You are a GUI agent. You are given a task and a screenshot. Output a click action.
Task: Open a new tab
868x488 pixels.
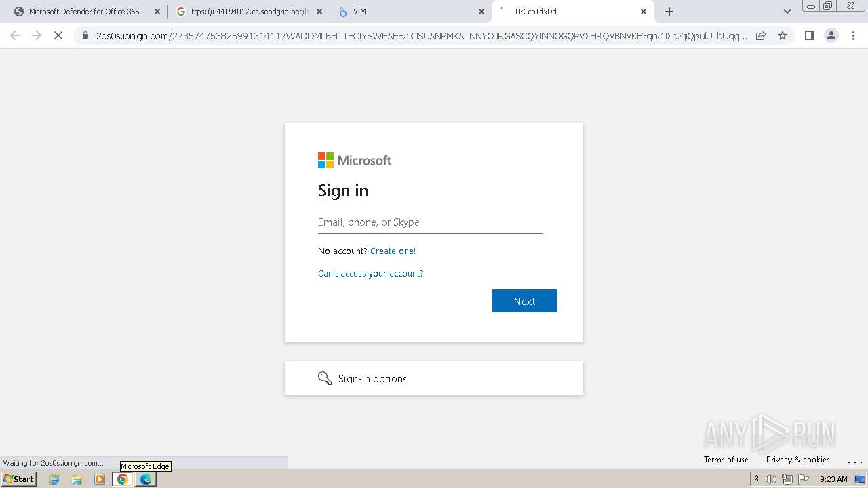[669, 12]
